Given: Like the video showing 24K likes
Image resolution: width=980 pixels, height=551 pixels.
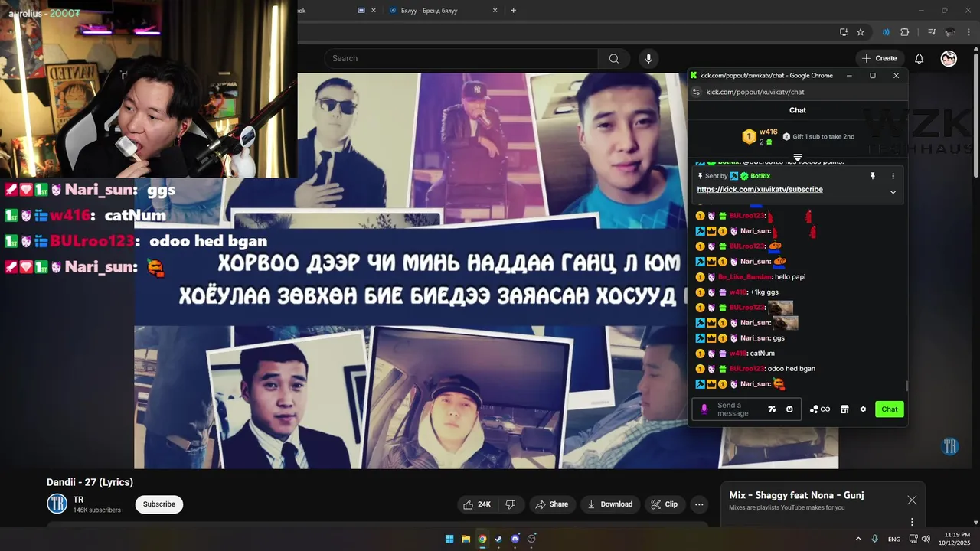Looking at the screenshot, I should 476,504.
